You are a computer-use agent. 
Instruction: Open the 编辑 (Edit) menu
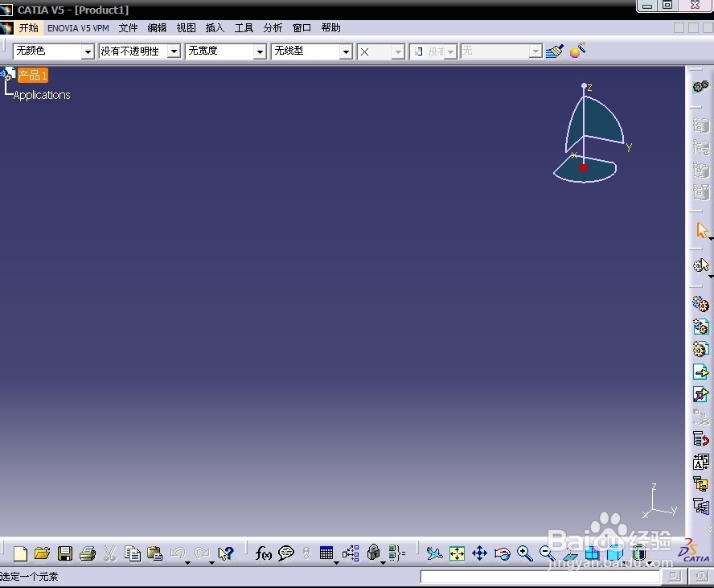157,28
